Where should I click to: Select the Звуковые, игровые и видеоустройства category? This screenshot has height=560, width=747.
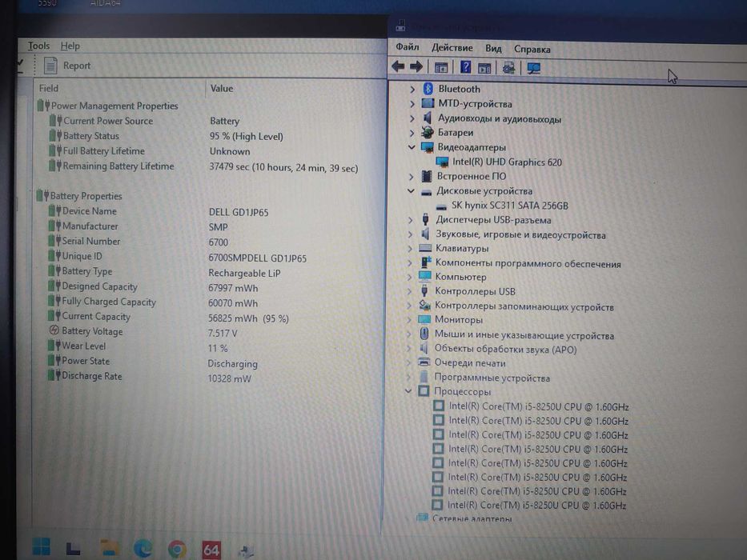click(x=520, y=234)
